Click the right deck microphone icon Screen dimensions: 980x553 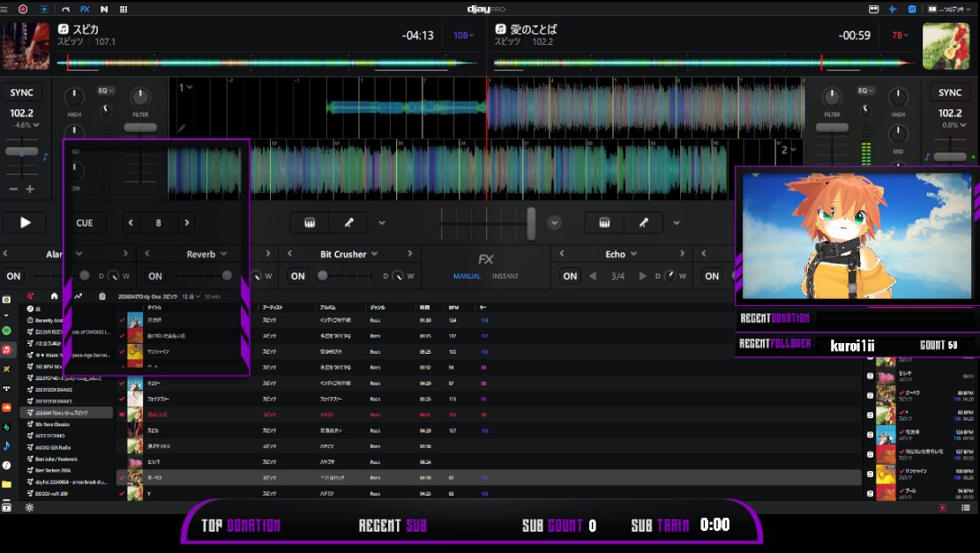tap(643, 222)
